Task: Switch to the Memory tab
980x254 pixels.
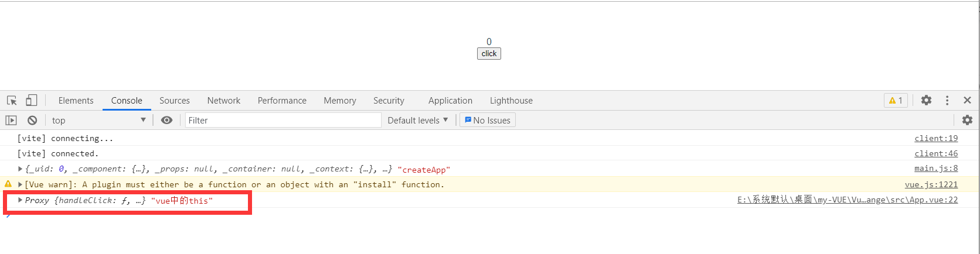Action: [340, 100]
